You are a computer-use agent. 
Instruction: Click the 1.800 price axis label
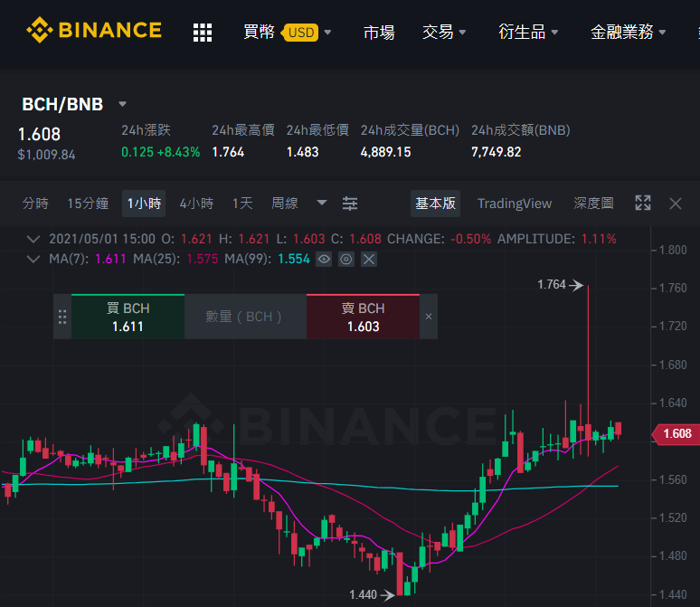673,250
